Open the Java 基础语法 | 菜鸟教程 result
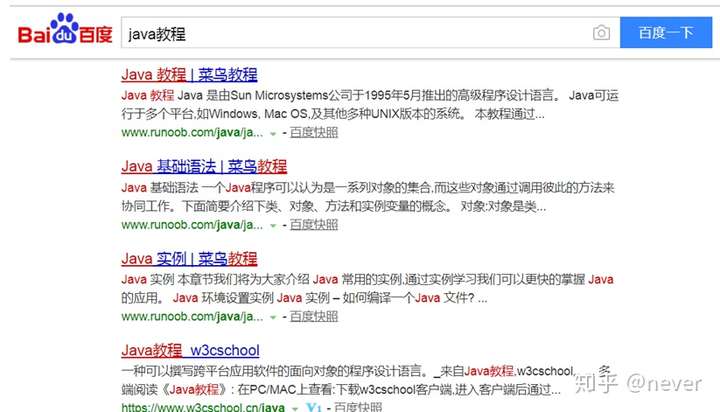 [x=204, y=166]
